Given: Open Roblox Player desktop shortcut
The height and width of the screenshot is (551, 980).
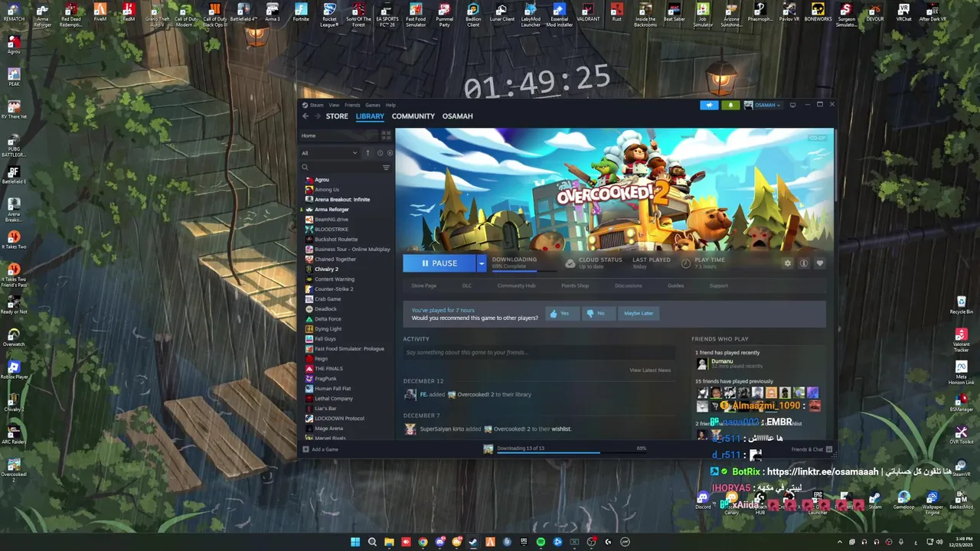Looking at the screenshot, I should click(x=14, y=370).
